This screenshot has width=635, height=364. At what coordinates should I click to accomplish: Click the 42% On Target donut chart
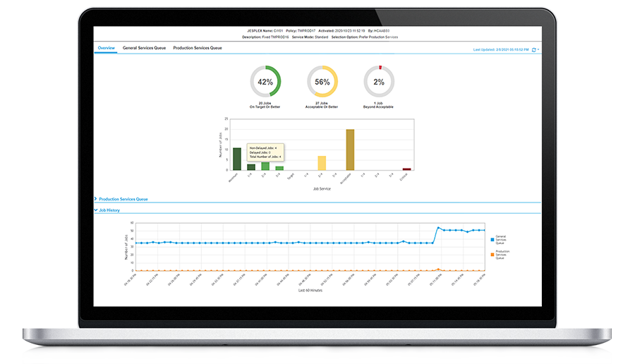265,82
